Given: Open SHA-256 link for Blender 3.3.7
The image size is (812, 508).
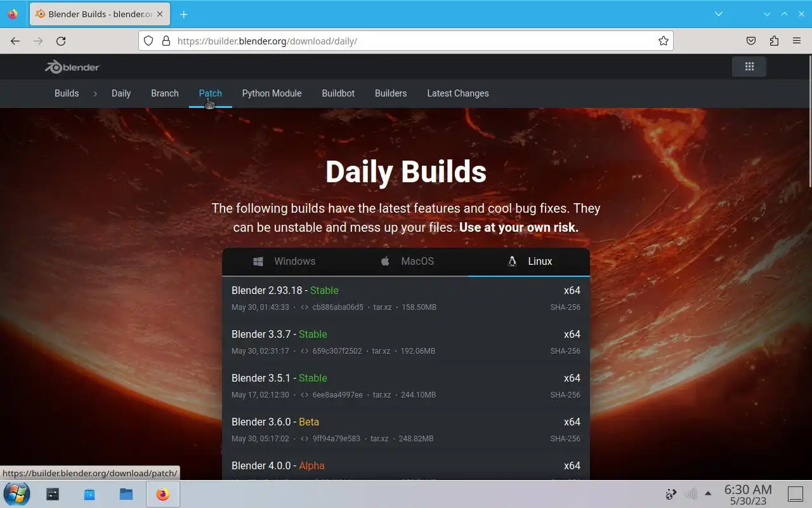Looking at the screenshot, I should 565,351.
